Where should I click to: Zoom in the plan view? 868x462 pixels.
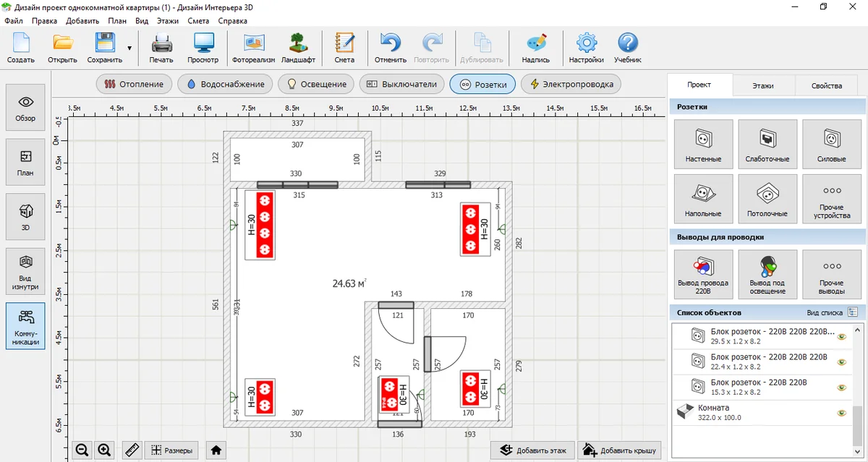click(x=104, y=450)
